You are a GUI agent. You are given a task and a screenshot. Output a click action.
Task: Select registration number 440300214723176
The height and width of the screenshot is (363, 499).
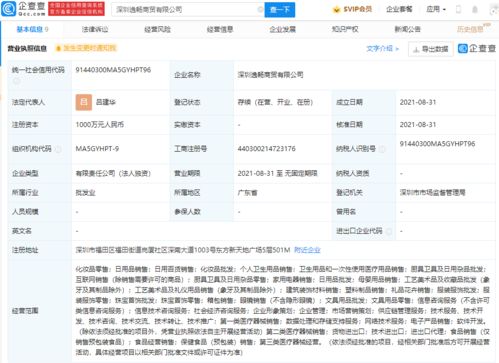266,149
